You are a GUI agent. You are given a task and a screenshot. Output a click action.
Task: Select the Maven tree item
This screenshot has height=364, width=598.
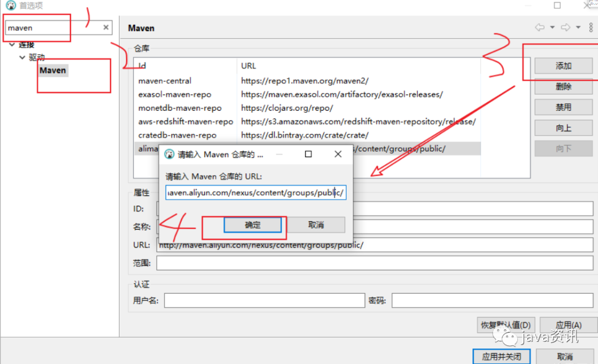point(53,70)
